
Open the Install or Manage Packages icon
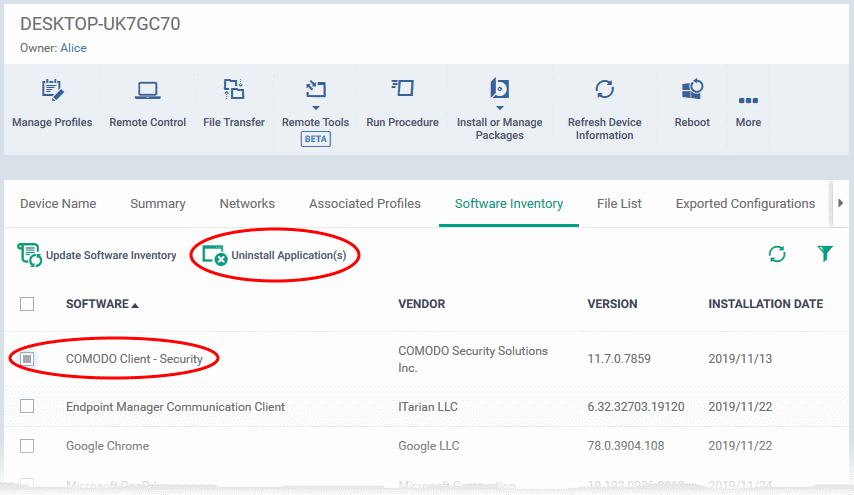click(499, 88)
